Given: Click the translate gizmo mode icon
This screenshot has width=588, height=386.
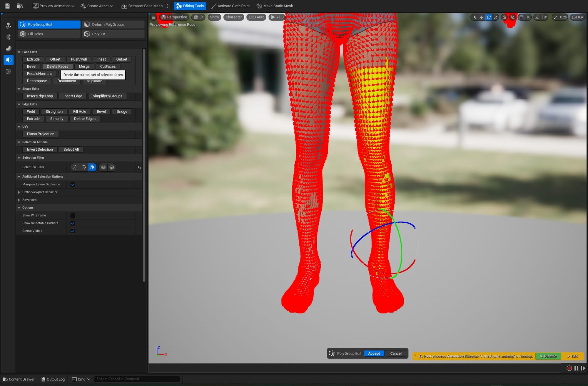Looking at the screenshot, I should coord(482,17).
